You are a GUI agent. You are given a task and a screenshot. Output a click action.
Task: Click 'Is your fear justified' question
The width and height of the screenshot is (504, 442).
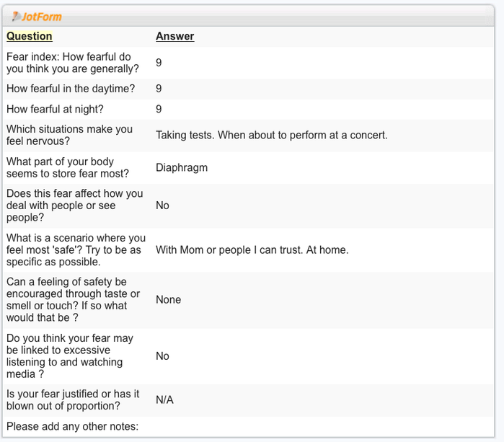[x=73, y=400]
